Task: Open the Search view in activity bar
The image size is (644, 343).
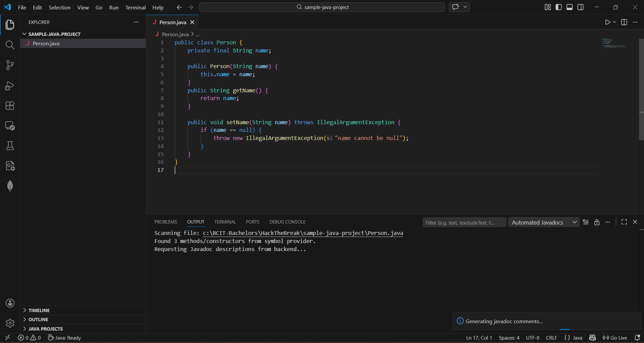Action: (10, 45)
